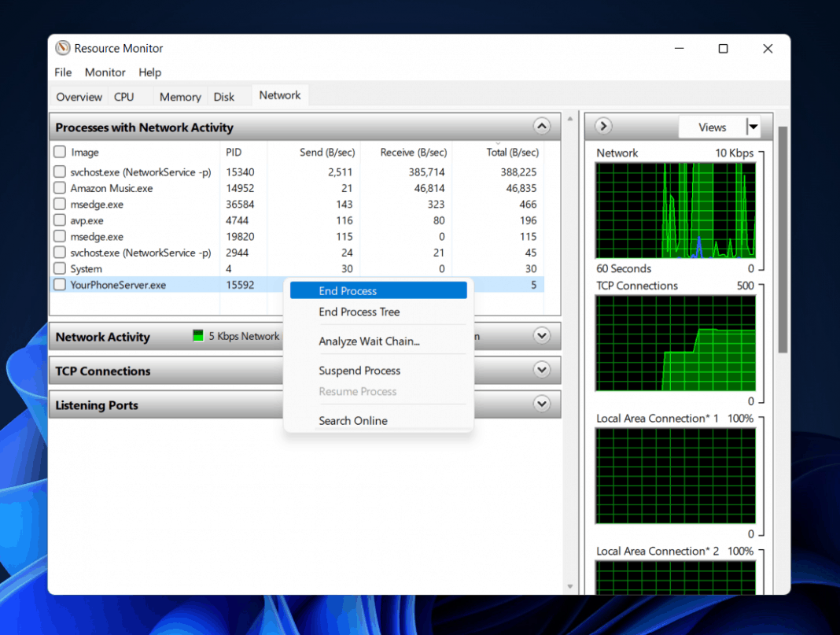This screenshot has width=840, height=635.
Task: Switch to the Memory tab
Action: click(179, 96)
